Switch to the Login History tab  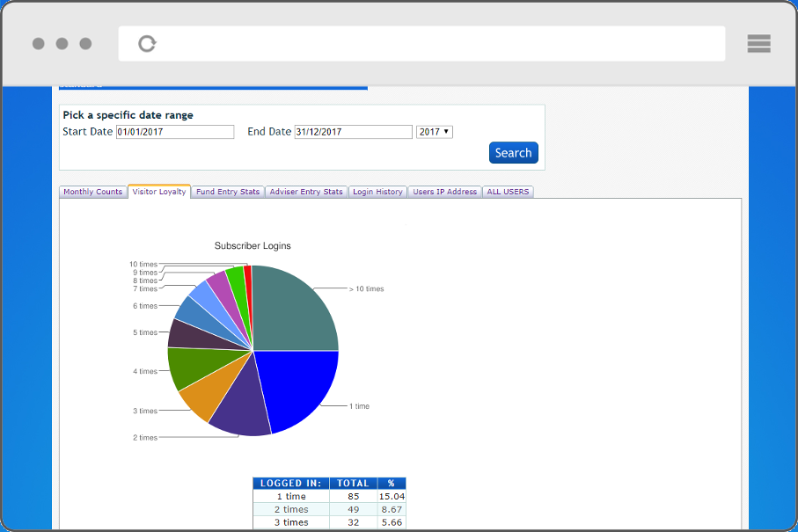[377, 192]
